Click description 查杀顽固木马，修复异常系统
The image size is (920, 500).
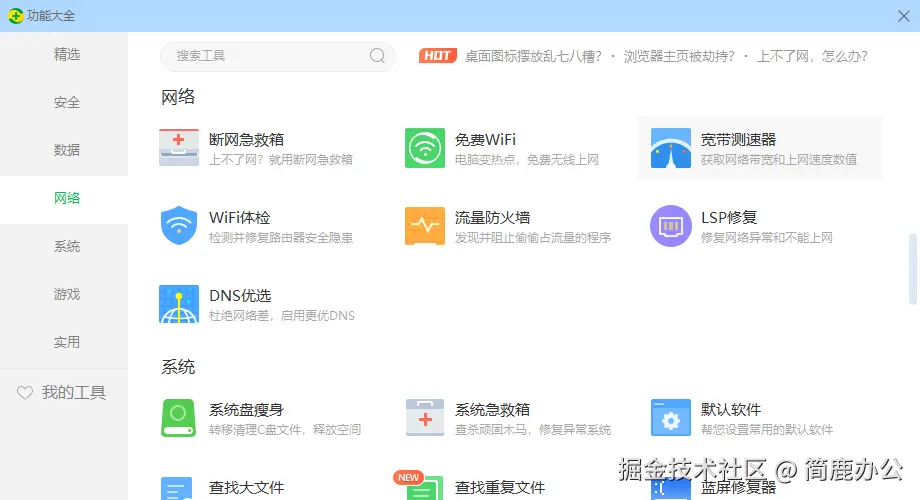tap(533, 430)
